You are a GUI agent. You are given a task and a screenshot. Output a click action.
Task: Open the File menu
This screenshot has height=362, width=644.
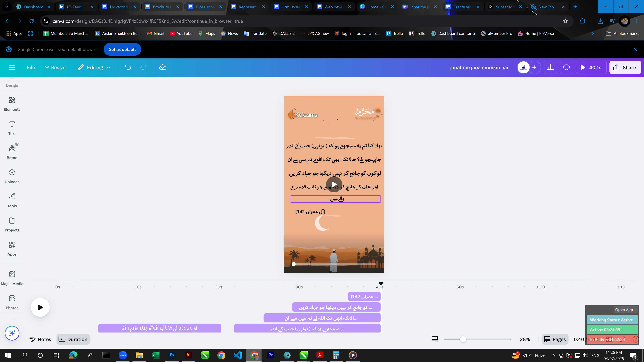[x=31, y=67]
